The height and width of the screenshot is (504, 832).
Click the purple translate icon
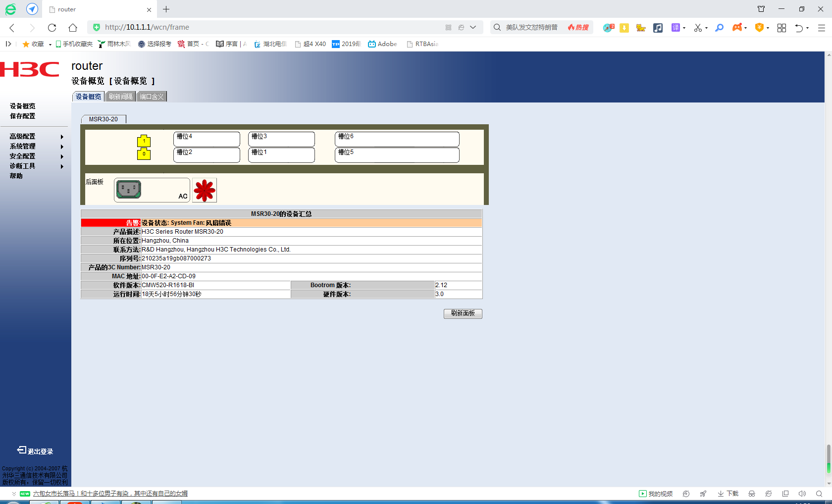coord(676,28)
